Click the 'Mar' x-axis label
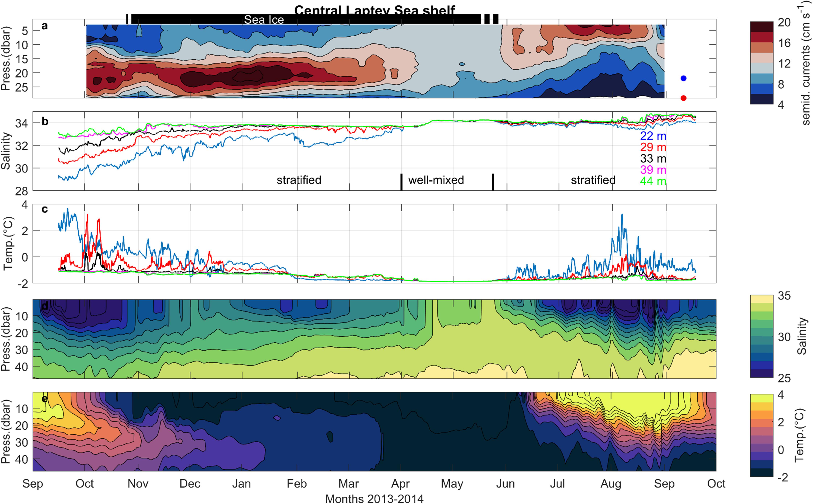The height and width of the screenshot is (504, 813). pos(349,484)
